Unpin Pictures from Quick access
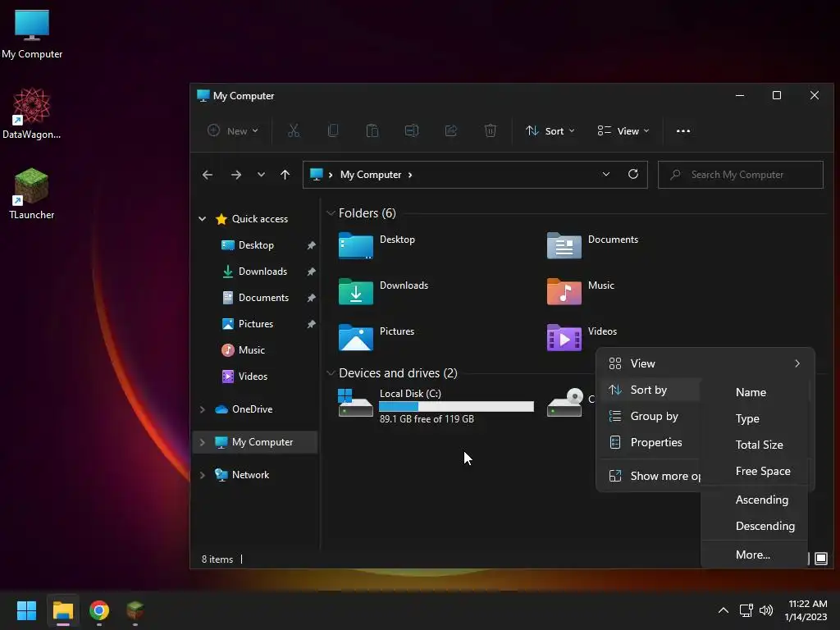 (x=311, y=324)
